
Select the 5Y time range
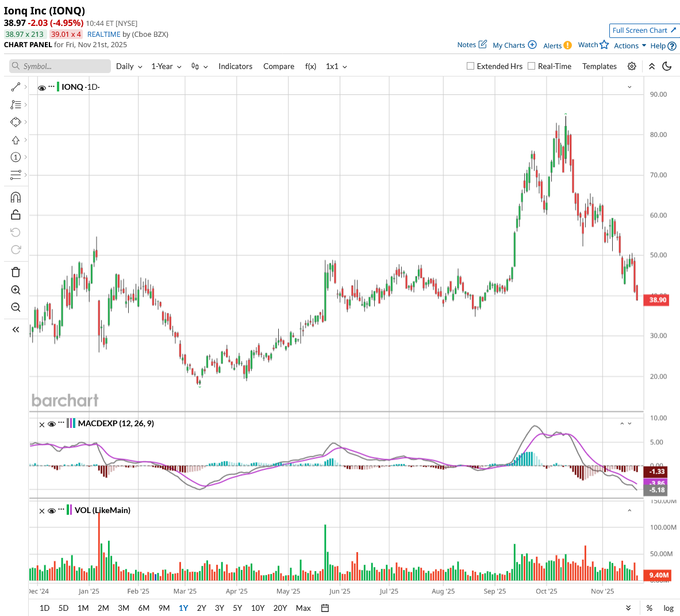coord(237,608)
